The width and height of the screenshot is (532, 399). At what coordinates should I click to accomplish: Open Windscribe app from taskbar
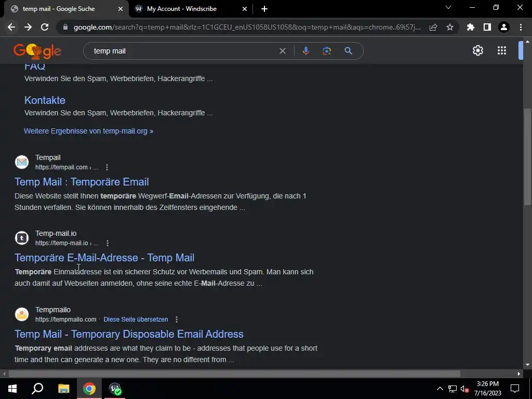(115, 389)
